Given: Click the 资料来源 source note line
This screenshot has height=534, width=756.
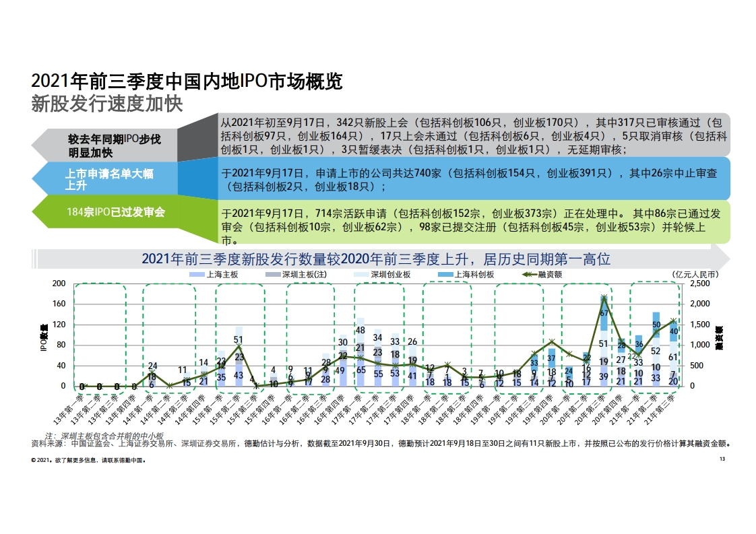Looking at the screenshot, I should 381,444.
